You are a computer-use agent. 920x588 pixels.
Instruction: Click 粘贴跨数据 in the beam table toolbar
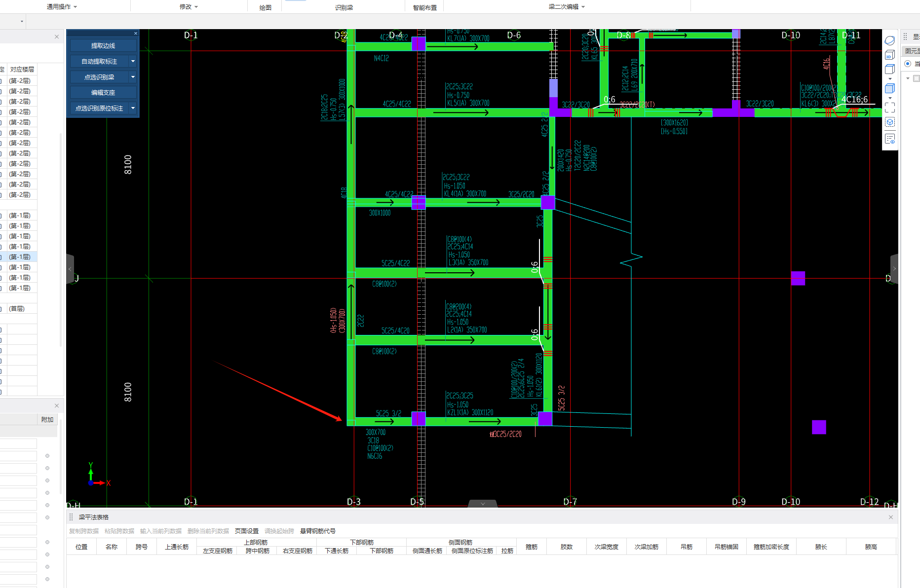click(x=119, y=531)
